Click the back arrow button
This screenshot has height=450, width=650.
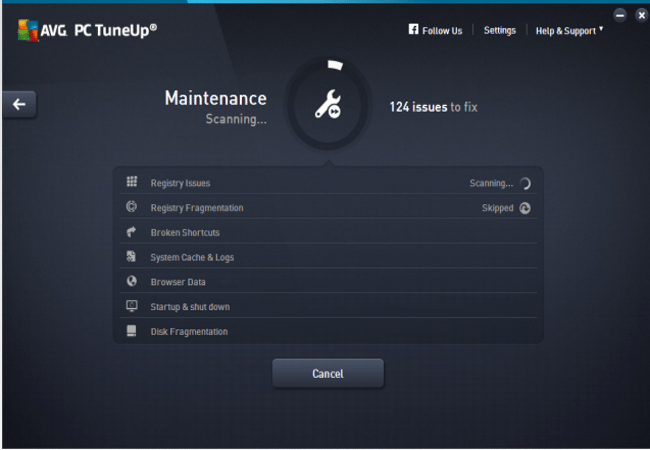click(x=19, y=104)
